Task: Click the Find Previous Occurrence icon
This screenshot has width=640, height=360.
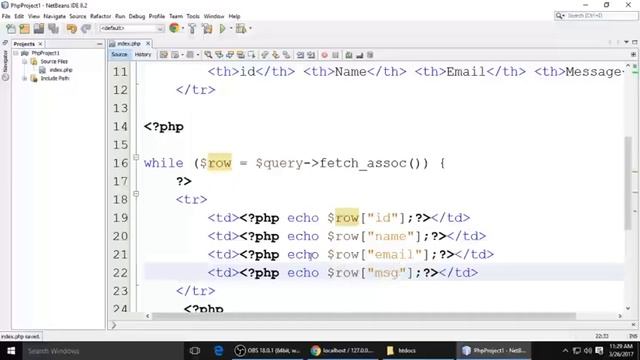Action: [x=219, y=55]
